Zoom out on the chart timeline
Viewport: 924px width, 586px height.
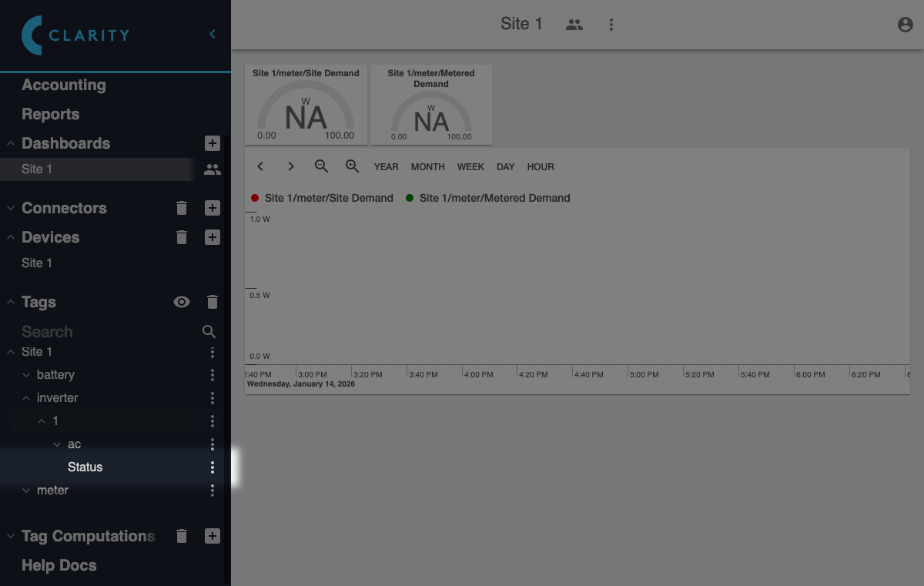322,166
